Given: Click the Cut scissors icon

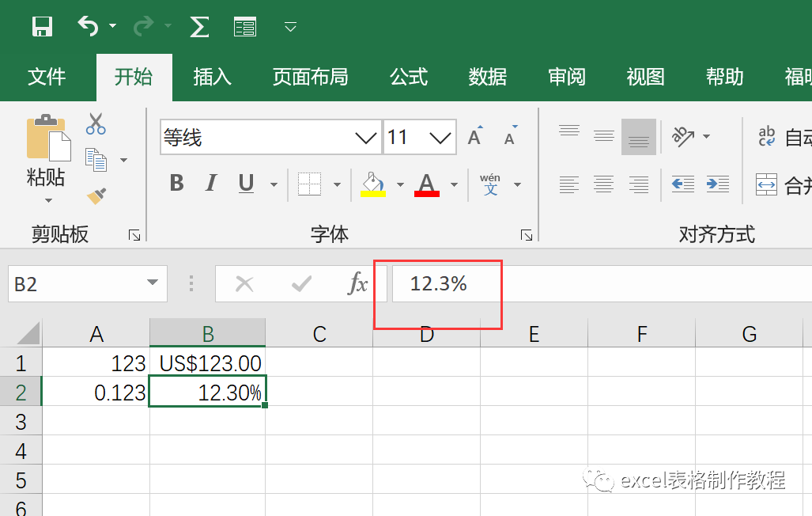Looking at the screenshot, I should click(96, 123).
